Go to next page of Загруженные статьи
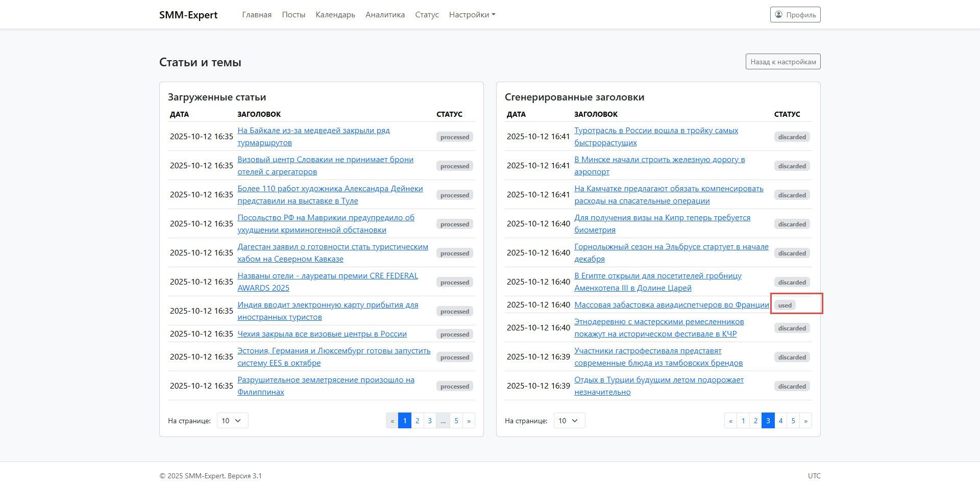 point(469,421)
